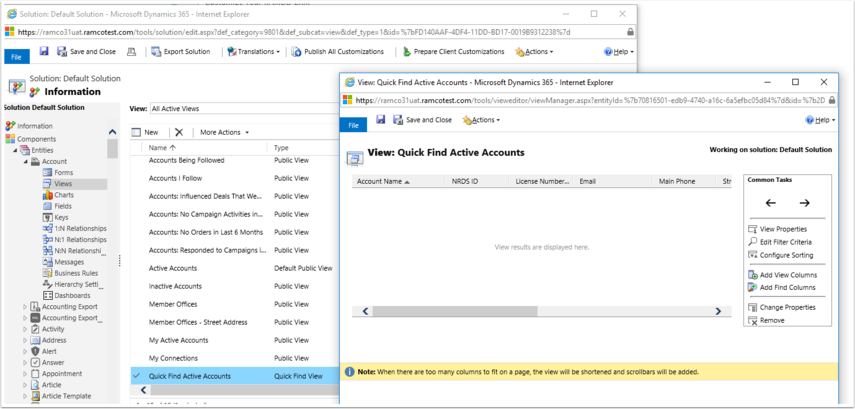Toggle the checkmark for Quick Find Active Accounts row
This screenshot has height=409, width=855.
136,376
